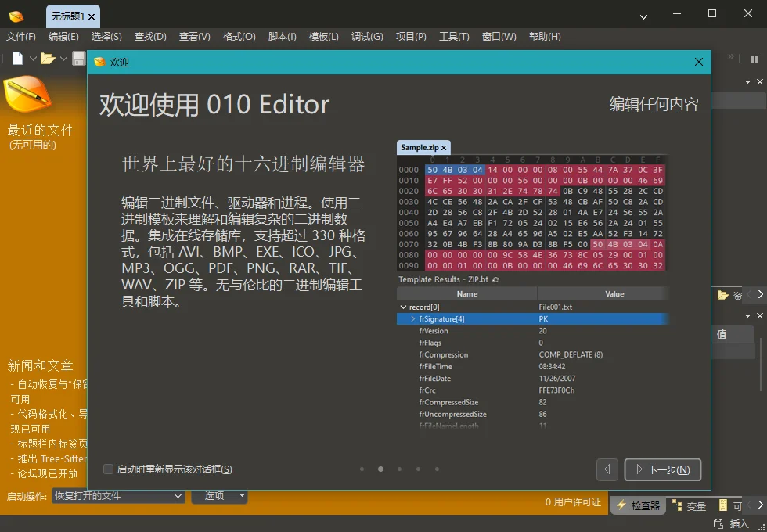
Task: Move bottom panel tabs right with arrow
Action: (x=761, y=504)
